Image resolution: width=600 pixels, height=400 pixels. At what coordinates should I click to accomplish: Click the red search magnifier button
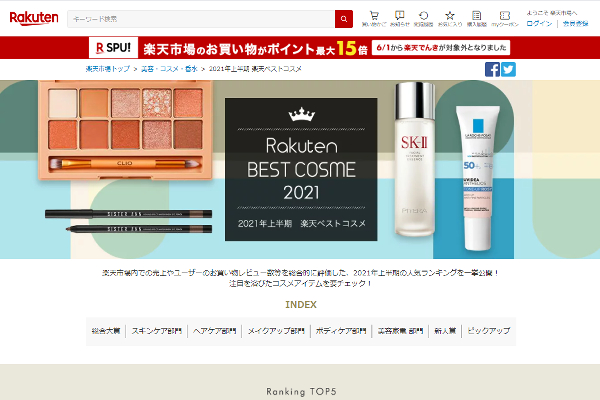pyautogui.click(x=344, y=19)
